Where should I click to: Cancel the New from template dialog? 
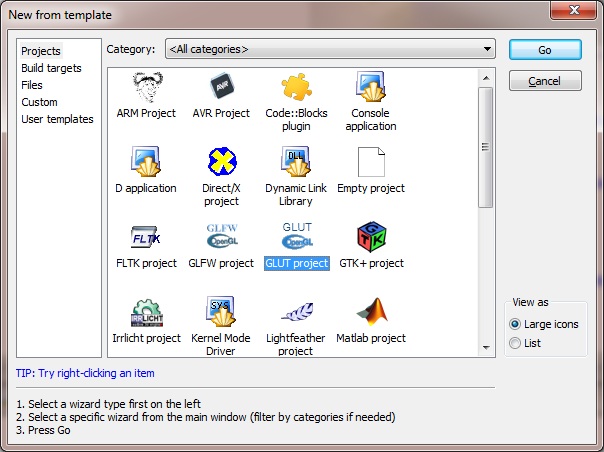(x=545, y=81)
